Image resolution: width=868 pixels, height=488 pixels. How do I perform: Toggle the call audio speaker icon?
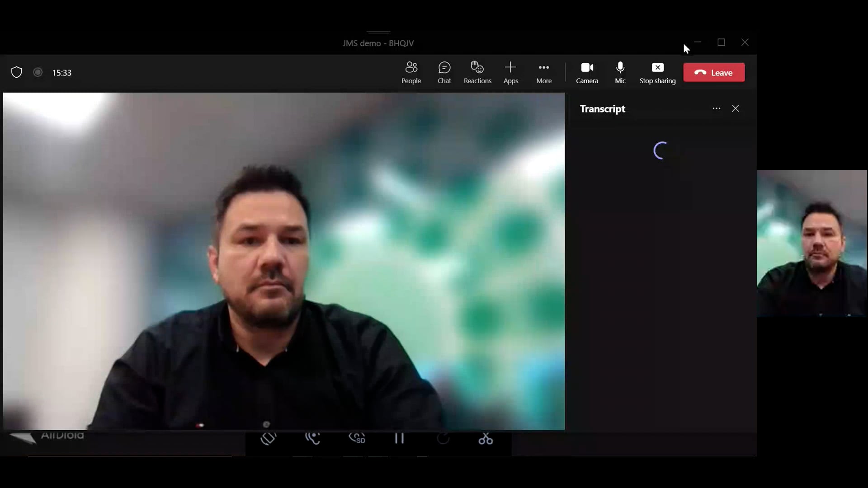point(313,439)
